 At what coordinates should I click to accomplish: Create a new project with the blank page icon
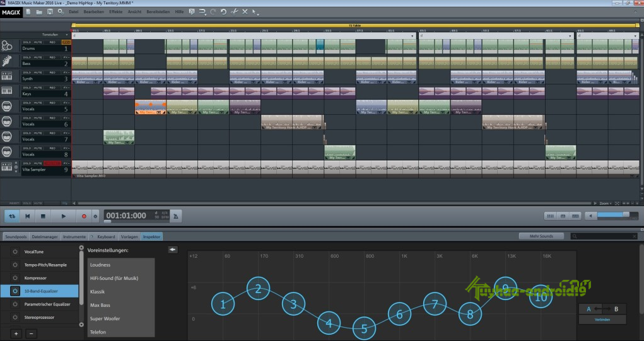[28, 12]
